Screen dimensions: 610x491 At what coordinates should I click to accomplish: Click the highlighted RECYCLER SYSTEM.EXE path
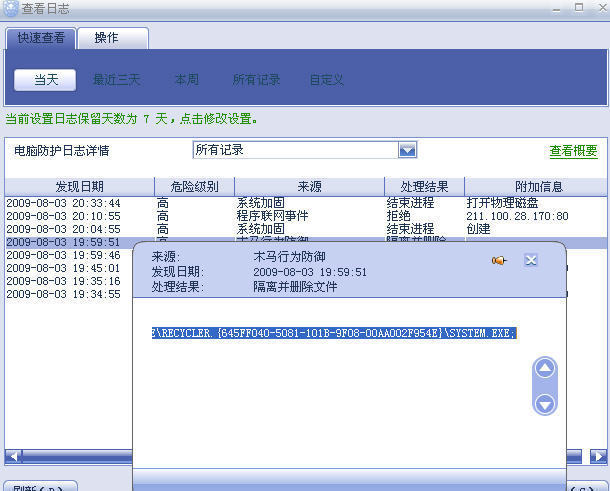point(334,333)
